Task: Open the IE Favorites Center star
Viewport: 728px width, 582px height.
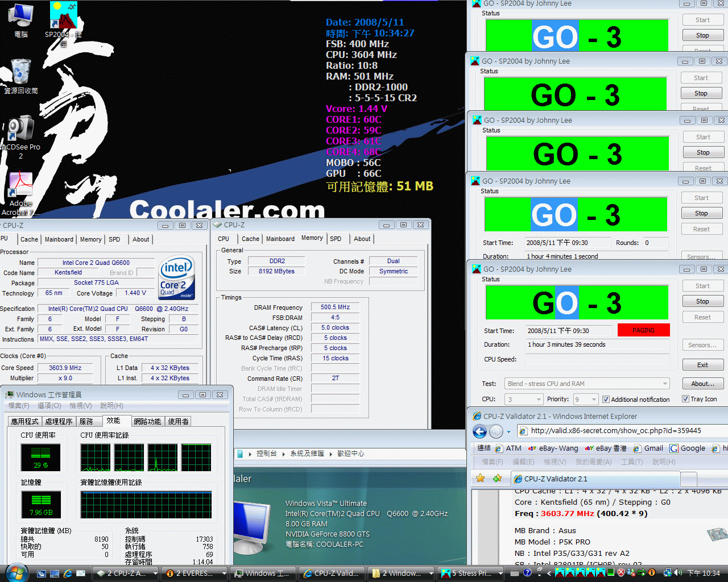Action: pos(480,478)
